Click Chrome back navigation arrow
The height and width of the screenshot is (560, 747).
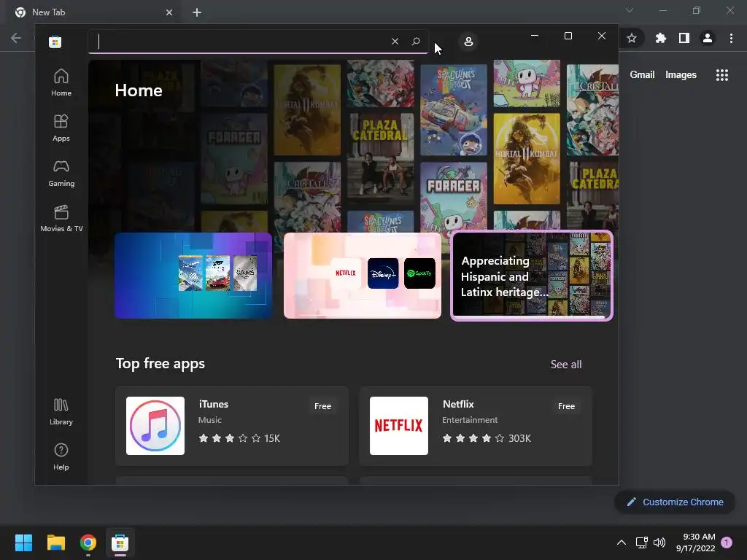(16, 38)
